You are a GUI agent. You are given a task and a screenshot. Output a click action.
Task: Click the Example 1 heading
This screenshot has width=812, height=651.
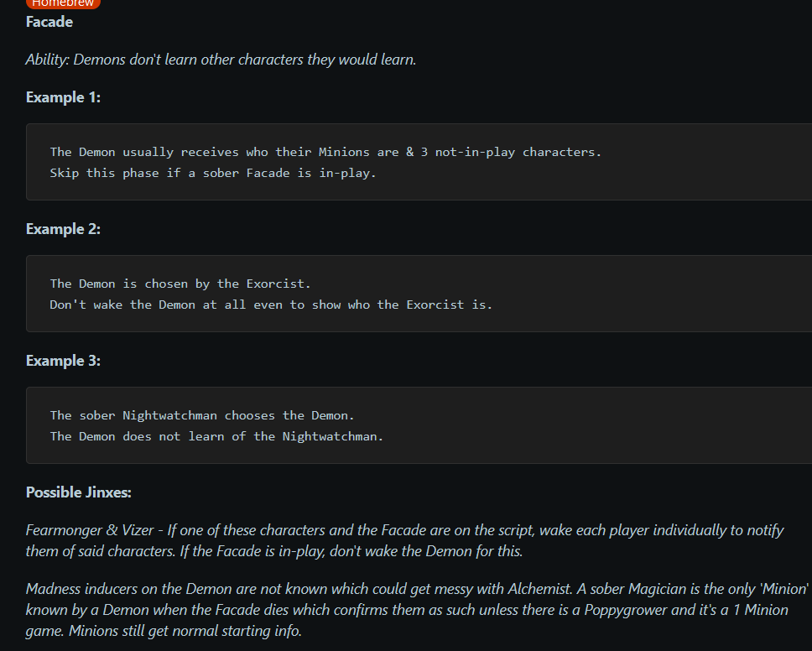pyautogui.click(x=63, y=97)
